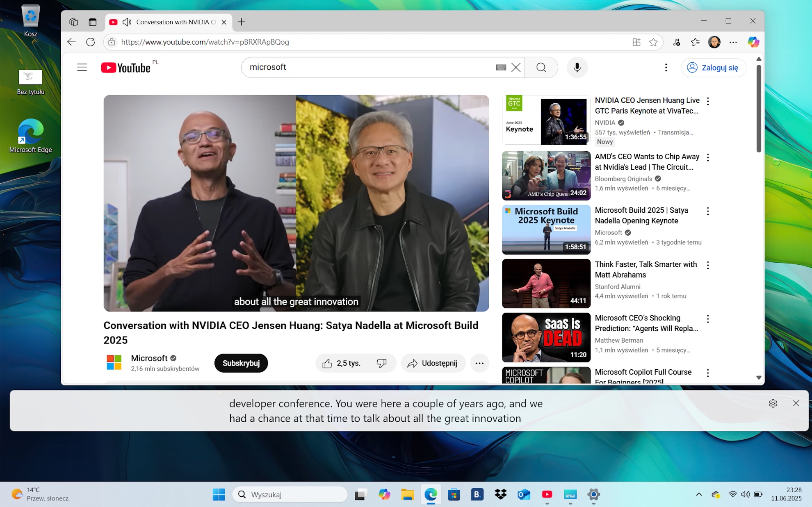
Task: Open Edge favorites list
Action: coord(695,42)
